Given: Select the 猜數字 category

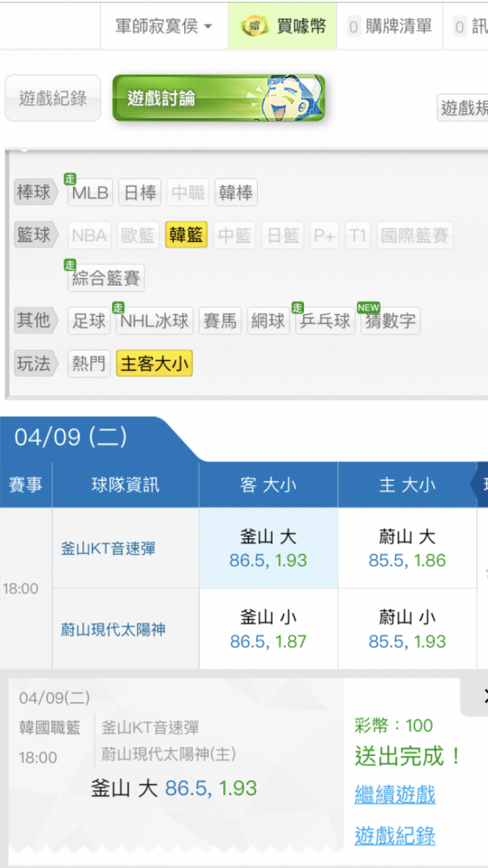Looking at the screenshot, I should coord(391,321).
